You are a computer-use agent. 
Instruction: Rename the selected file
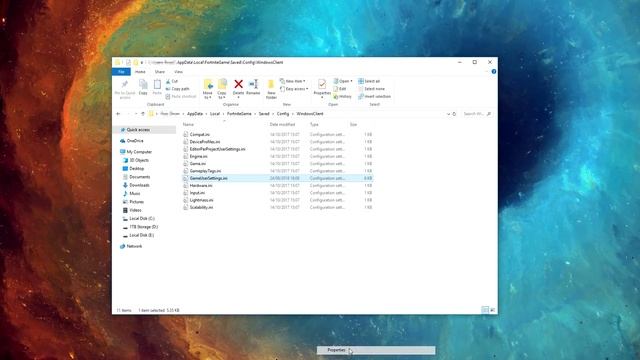[x=253, y=87]
